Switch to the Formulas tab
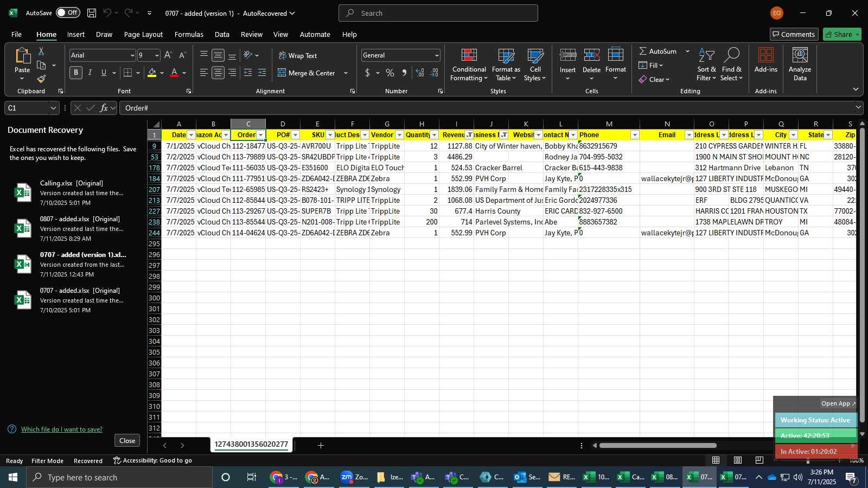 pos(189,34)
